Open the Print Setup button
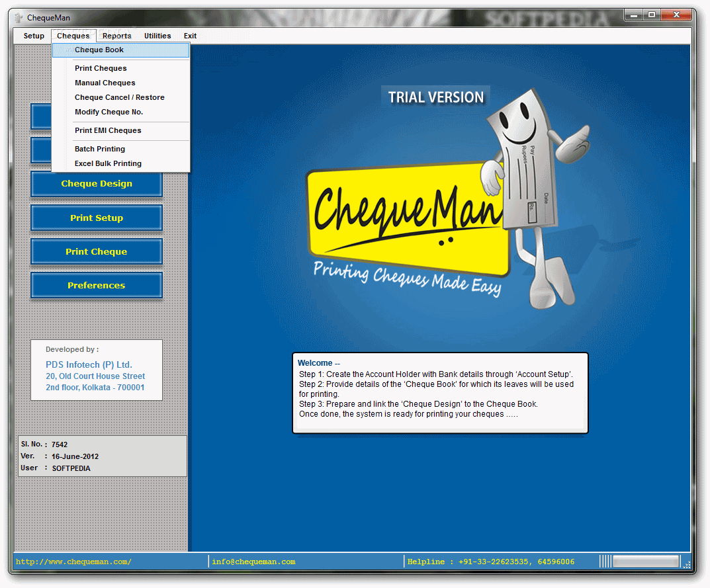Image resolution: width=710 pixels, height=588 pixels. pyautogui.click(x=97, y=218)
